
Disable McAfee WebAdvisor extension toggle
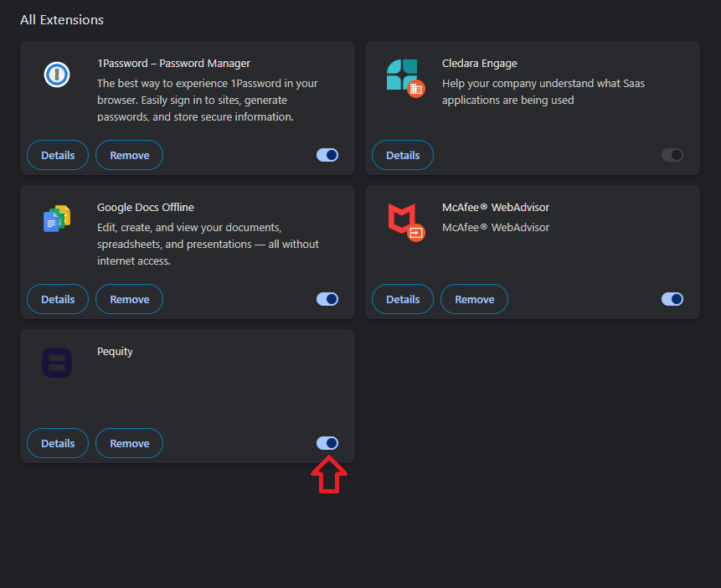(x=672, y=299)
